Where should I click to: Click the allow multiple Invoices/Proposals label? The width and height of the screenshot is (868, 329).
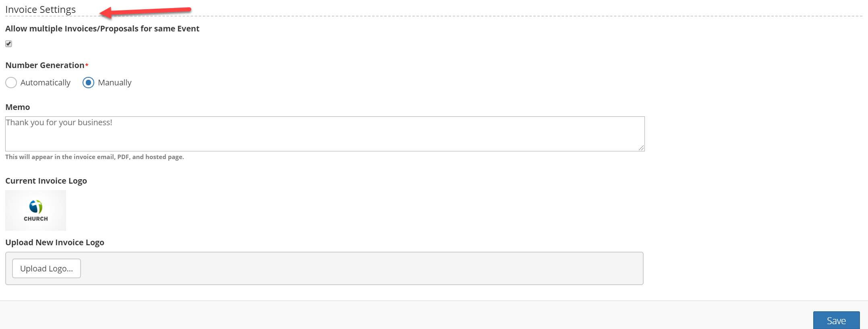[102, 29]
